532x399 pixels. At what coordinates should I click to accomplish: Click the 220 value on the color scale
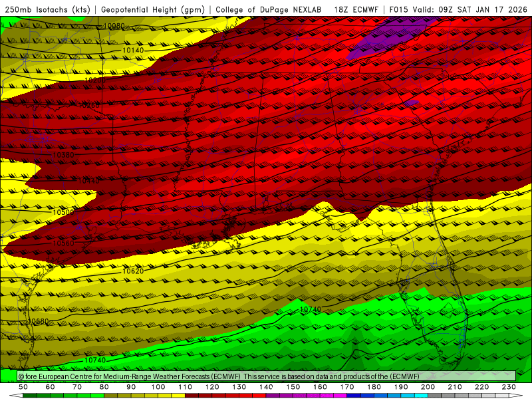[481, 387]
